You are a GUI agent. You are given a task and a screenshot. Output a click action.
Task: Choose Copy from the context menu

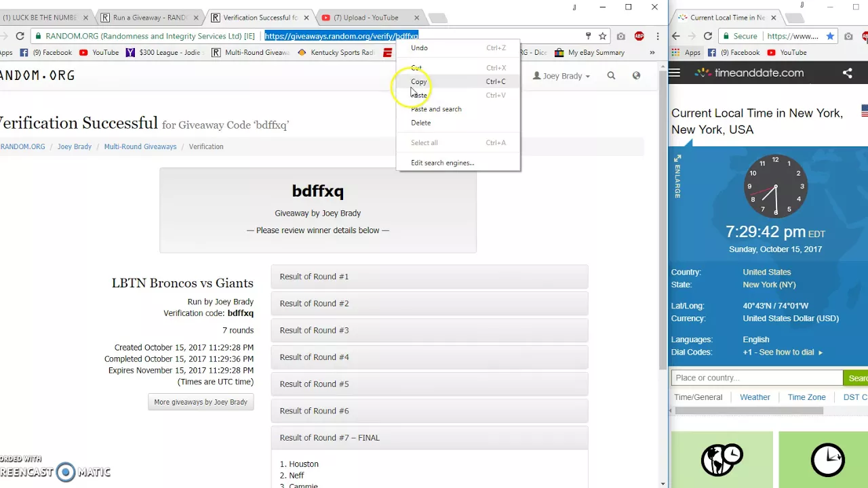point(458,81)
